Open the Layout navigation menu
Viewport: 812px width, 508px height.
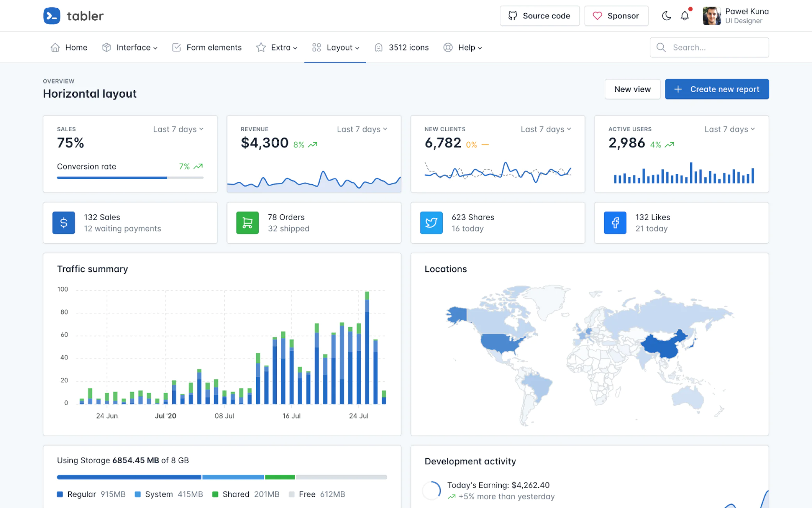(x=335, y=47)
